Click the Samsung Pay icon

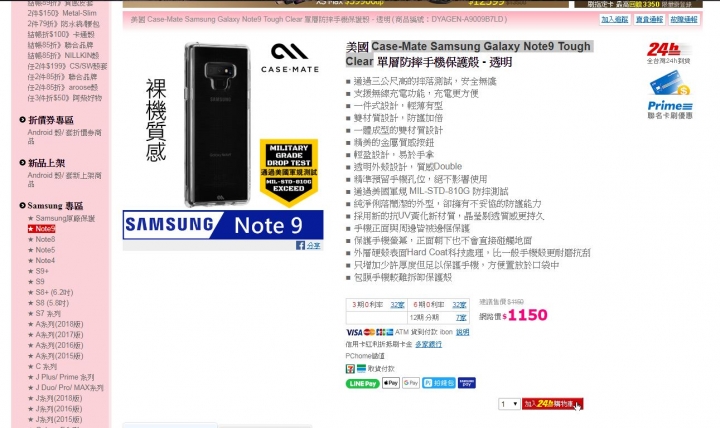(x=467, y=383)
